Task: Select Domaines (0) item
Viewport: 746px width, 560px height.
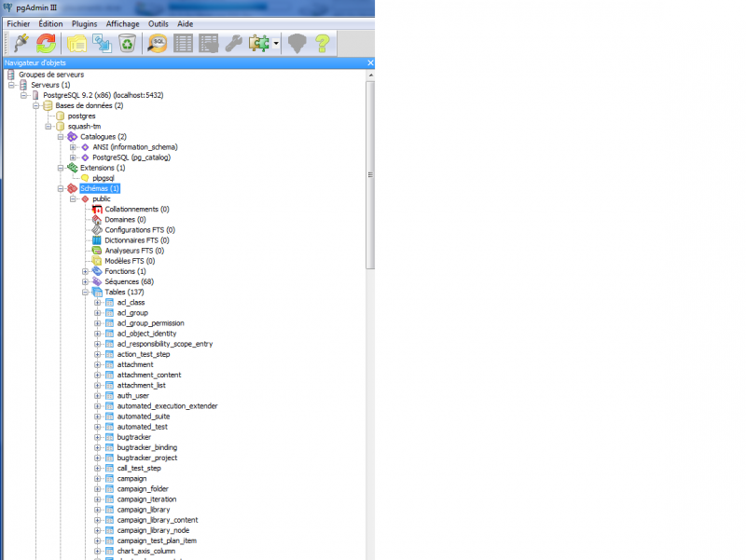Action: 125,220
